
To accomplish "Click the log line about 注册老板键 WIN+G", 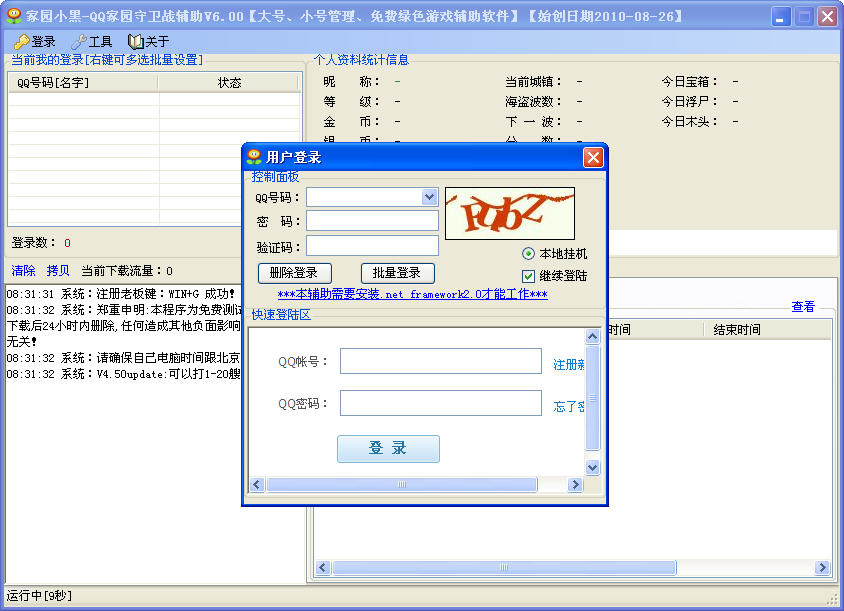I will point(121,294).
